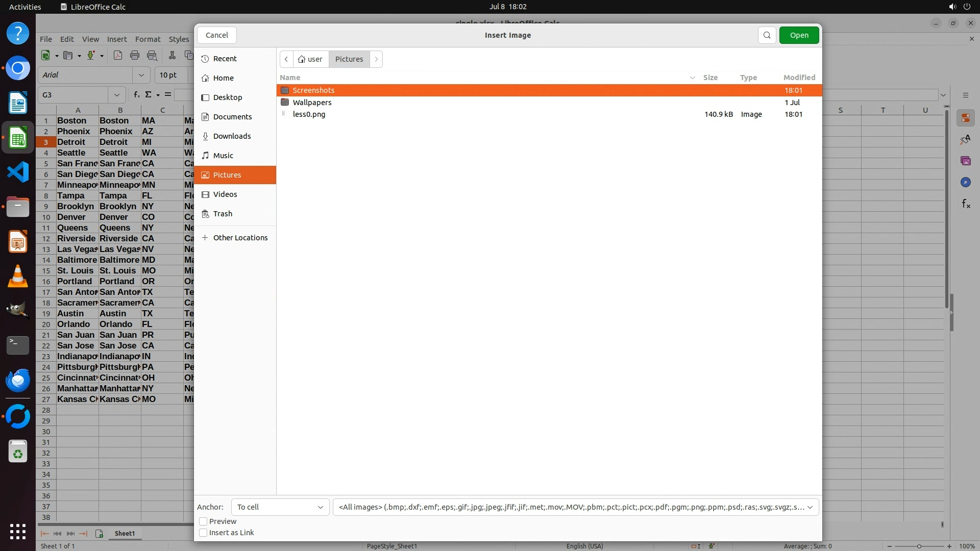The width and height of the screenshot is (980, 551).
Task: Select Downloads in the places sidebar
Action: point(232,136)
